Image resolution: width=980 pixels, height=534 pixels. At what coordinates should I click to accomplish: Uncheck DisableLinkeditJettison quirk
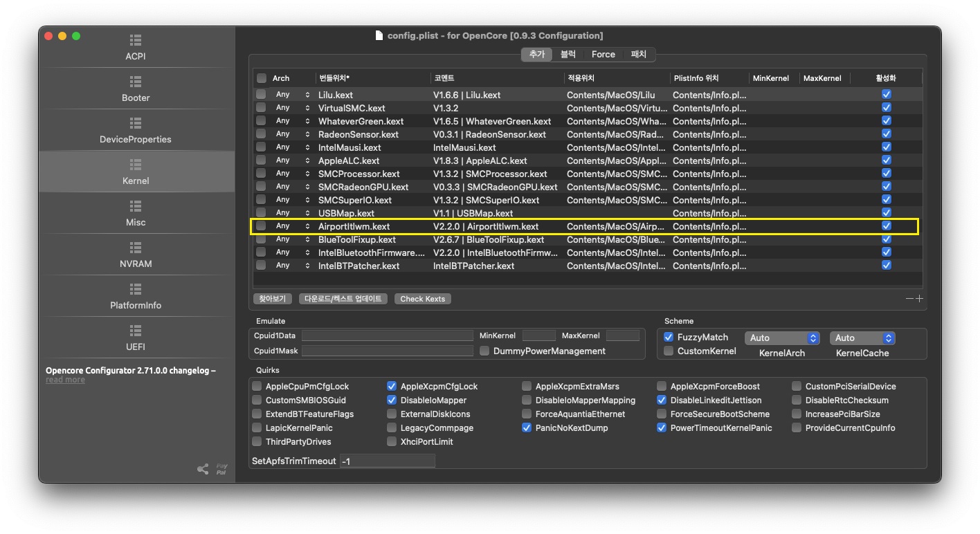coord(662,400)
